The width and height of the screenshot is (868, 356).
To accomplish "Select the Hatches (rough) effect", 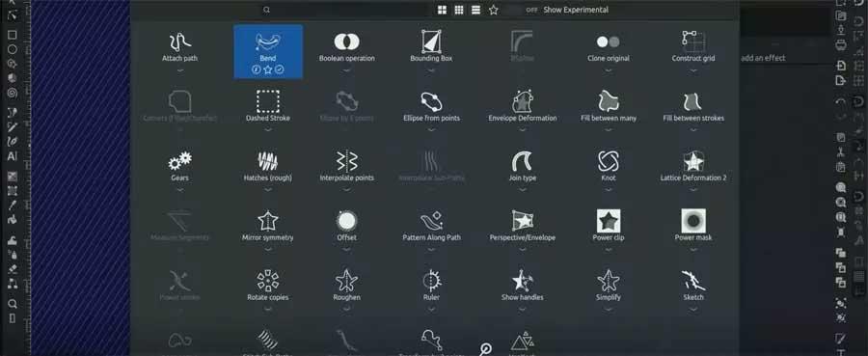I will click(268, 167).
